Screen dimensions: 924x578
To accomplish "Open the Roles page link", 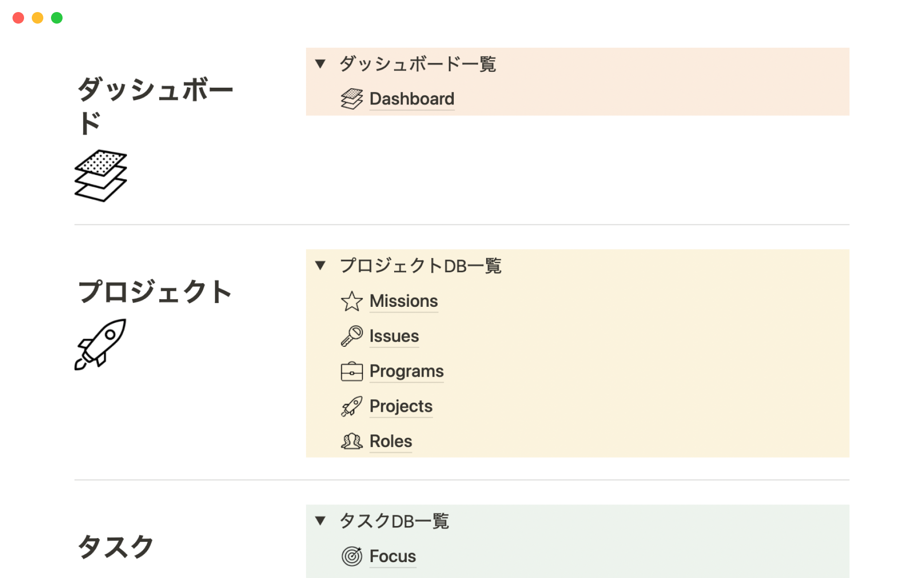I will tap(390, 441).
